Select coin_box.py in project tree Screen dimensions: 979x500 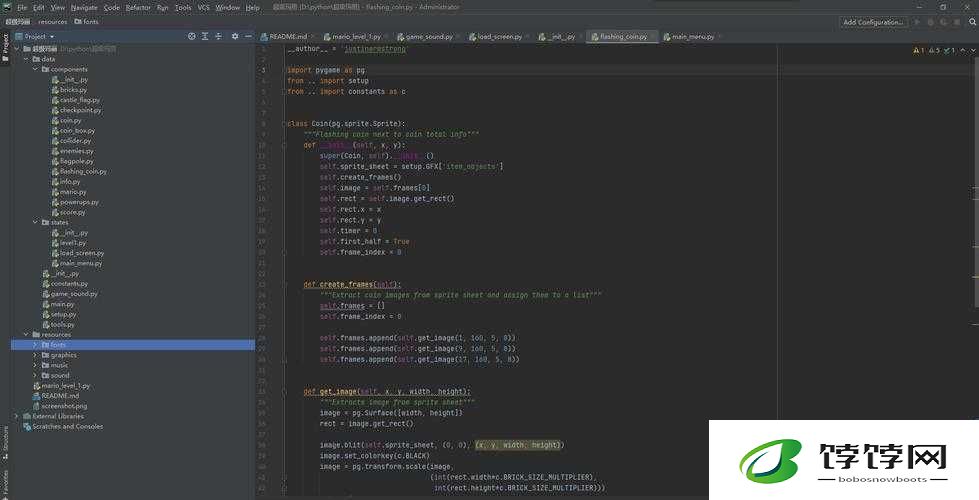tap(73, 130)
